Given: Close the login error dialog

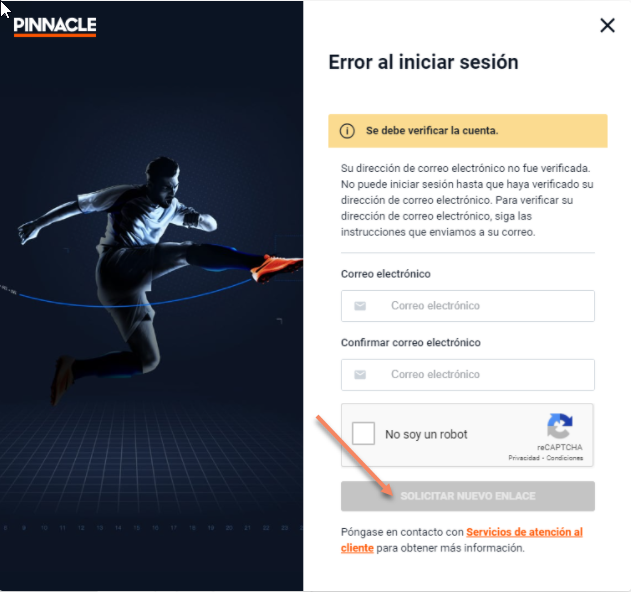Looking at the screenshot, I should [607, 25].
